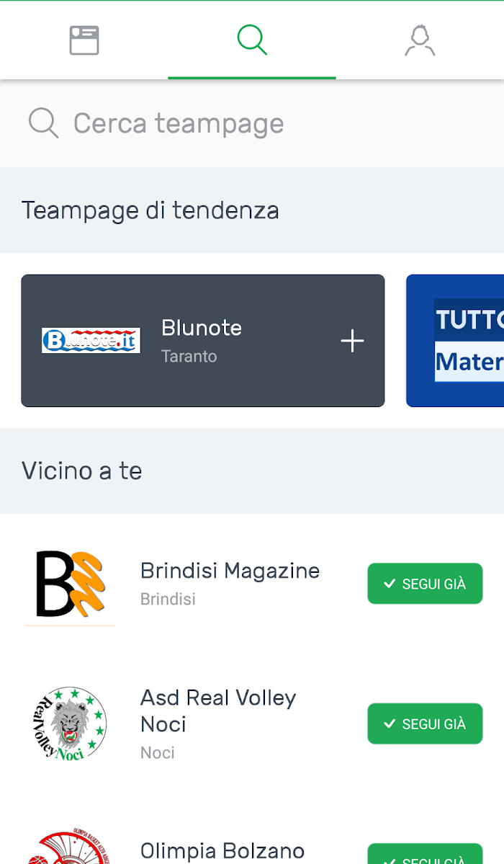Image resolution: width=504 pixels, height=864 pixels.
Task: Toggle follow button for Olimpia Bolzano
Action: (x=425, y=855)
